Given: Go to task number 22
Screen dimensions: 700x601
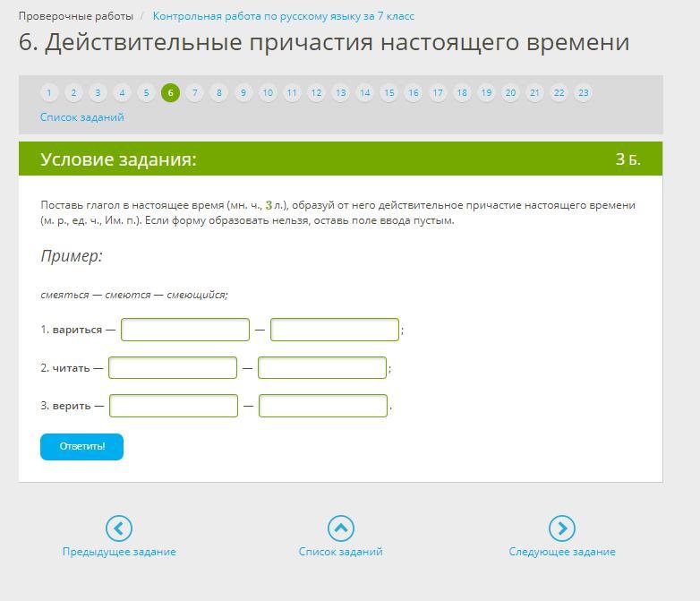Looking at the screenshot, I should pyautogui.click(x=559, y=93).
